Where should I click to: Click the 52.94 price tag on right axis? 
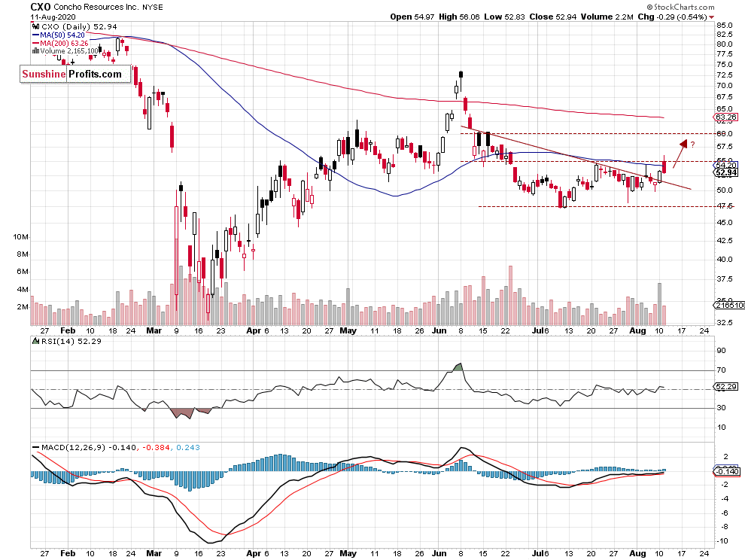pos(726,172)
